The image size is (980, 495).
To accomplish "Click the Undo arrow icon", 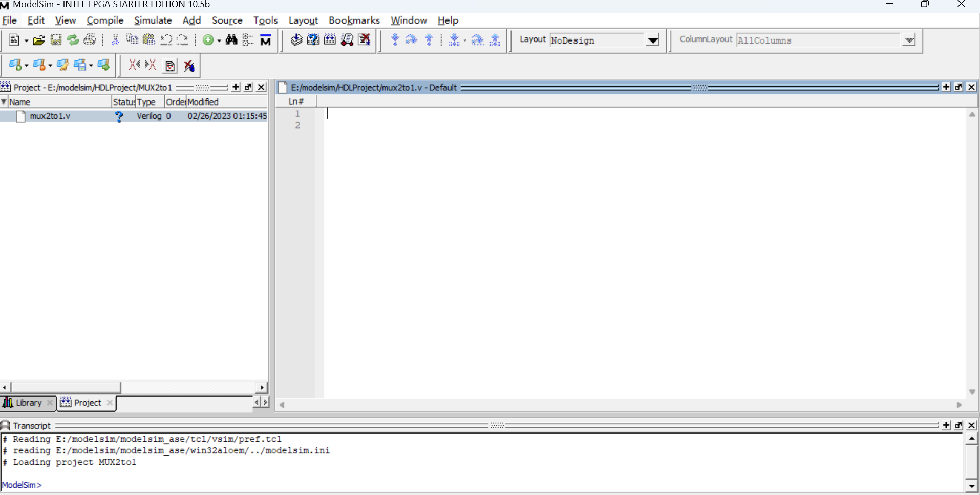I will 166,40.
